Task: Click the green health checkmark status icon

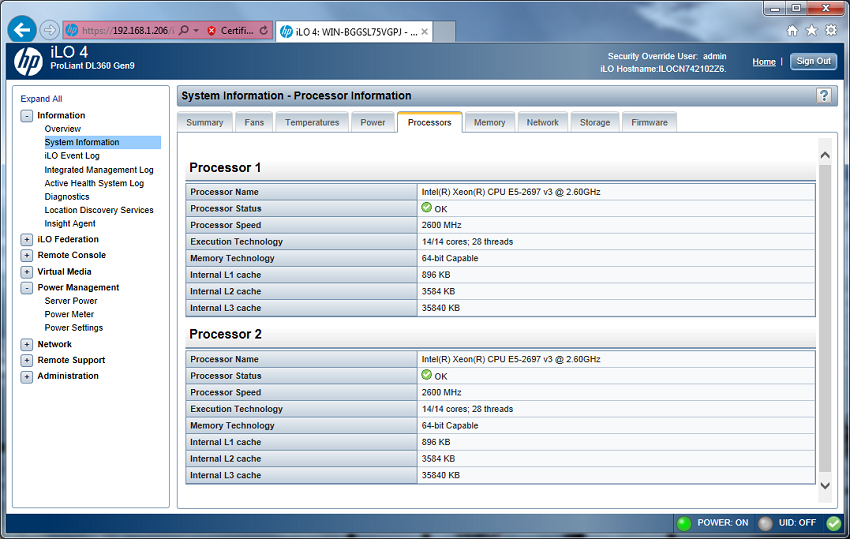Action: click(x=834, y=523)
